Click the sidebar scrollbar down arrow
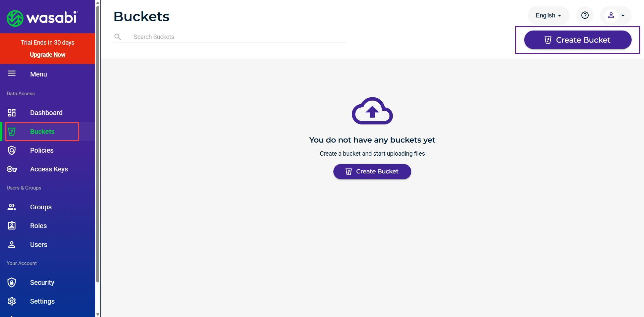Screen dimensions: 644x317 98,314
